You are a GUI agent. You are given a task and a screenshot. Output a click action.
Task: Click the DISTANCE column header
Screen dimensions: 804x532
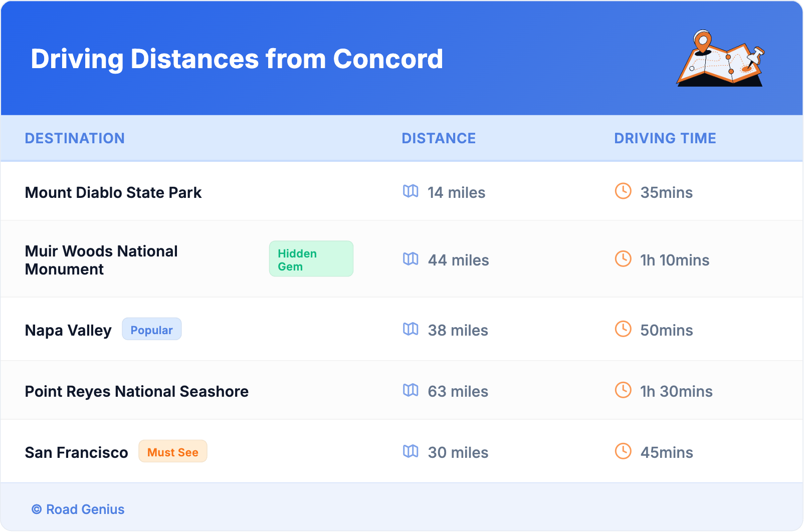(439, 138)
